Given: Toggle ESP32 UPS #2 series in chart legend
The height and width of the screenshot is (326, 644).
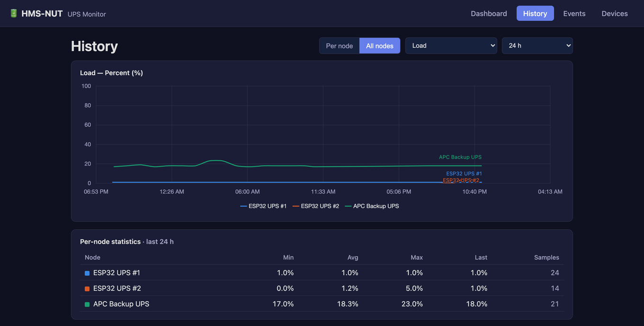Looking at the screenshot, I should coord(316,206).
